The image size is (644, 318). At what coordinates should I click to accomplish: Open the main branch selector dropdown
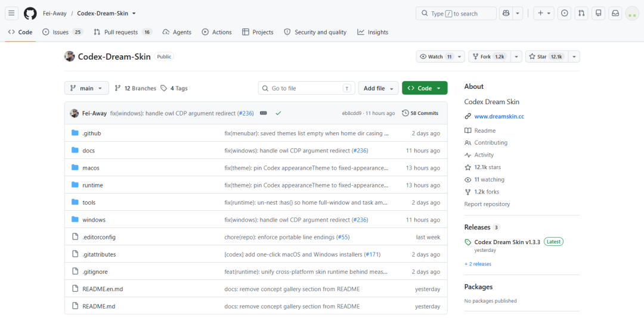click(x=86, y=88)
